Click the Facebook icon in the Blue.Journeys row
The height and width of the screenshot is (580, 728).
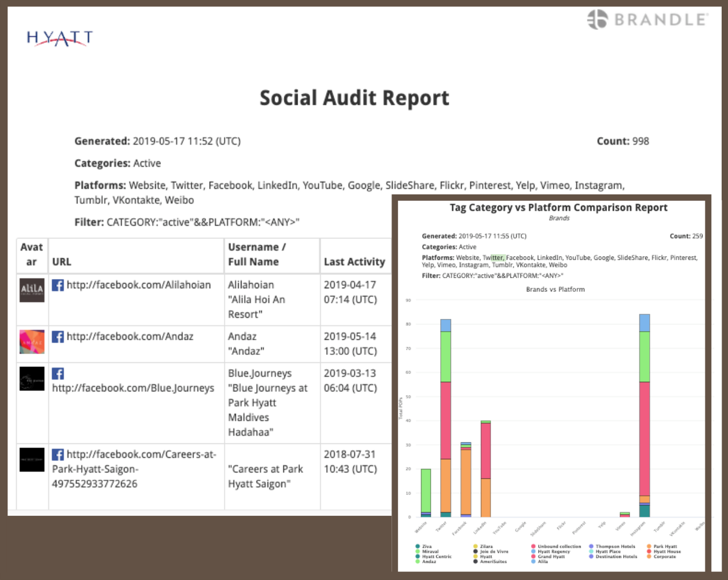pos(58,373)
